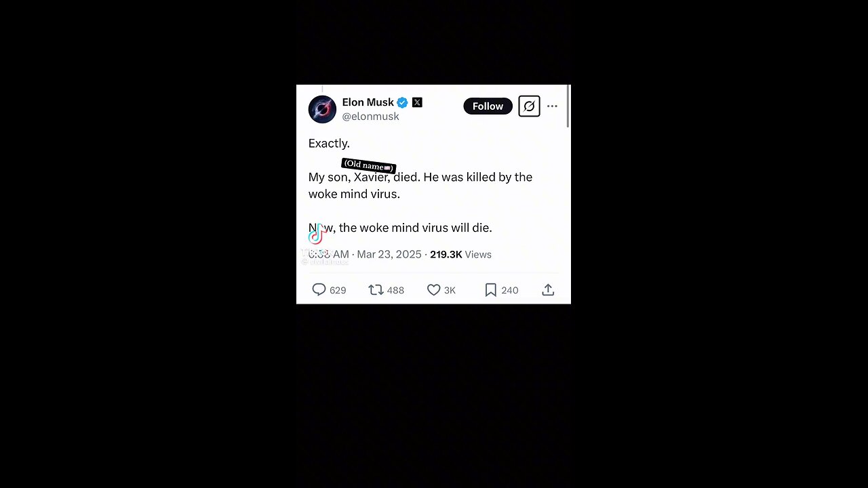Viewport: 868px width, 488px height.
Task: Reply using the comment bubble icon
Action: 319,290
